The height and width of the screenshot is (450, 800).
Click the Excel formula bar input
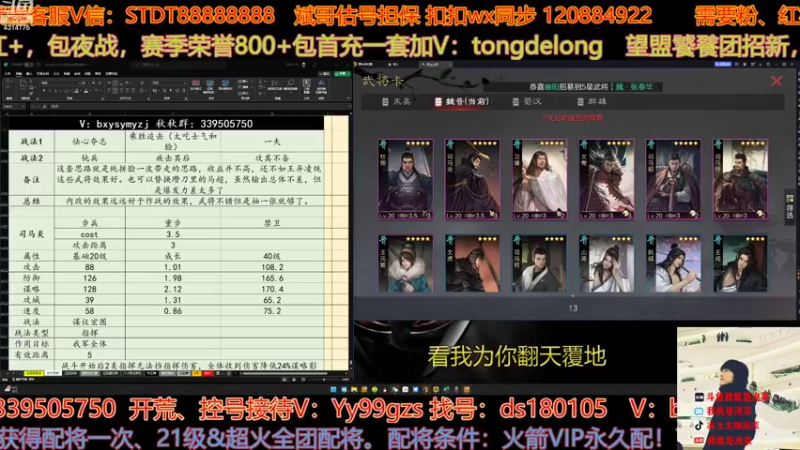coord(198,106)
